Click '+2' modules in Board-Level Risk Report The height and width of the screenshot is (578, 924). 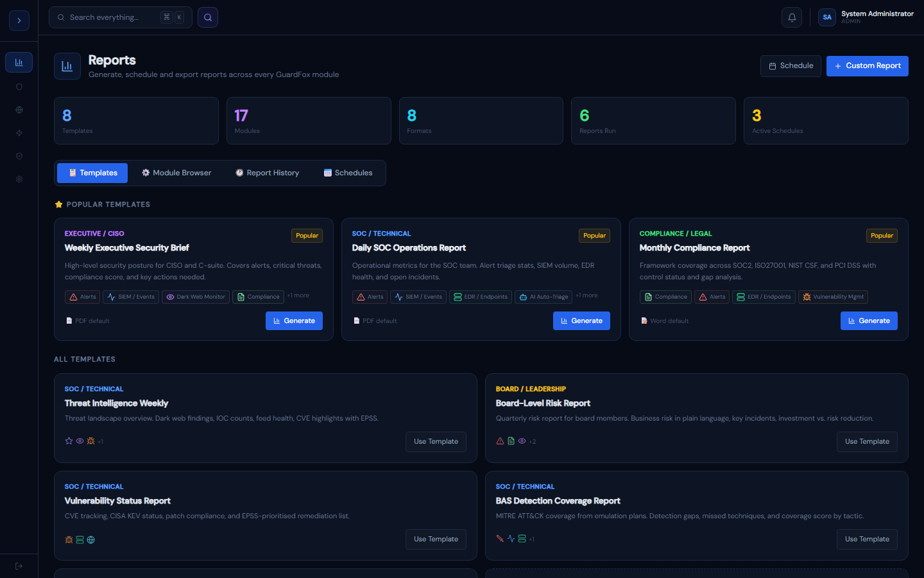click(x=533, y=442)
